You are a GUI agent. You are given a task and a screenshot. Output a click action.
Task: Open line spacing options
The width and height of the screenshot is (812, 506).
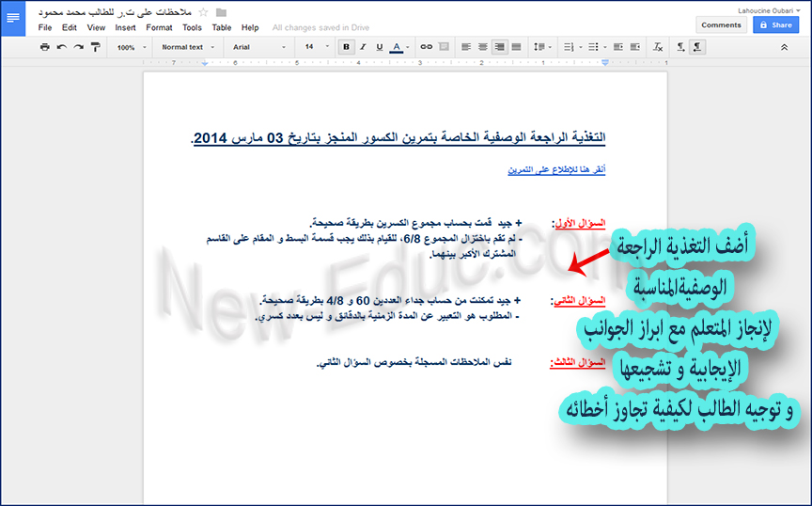[542, 47]
